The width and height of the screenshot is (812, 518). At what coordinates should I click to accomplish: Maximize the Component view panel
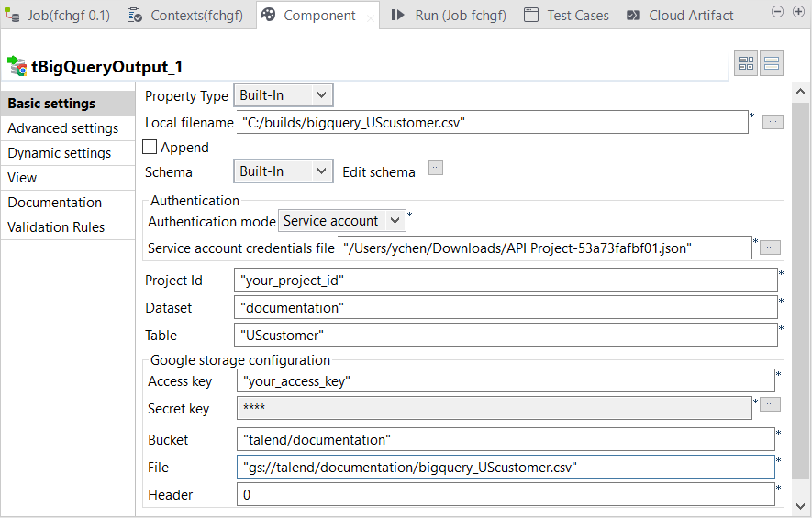(798, 11)
